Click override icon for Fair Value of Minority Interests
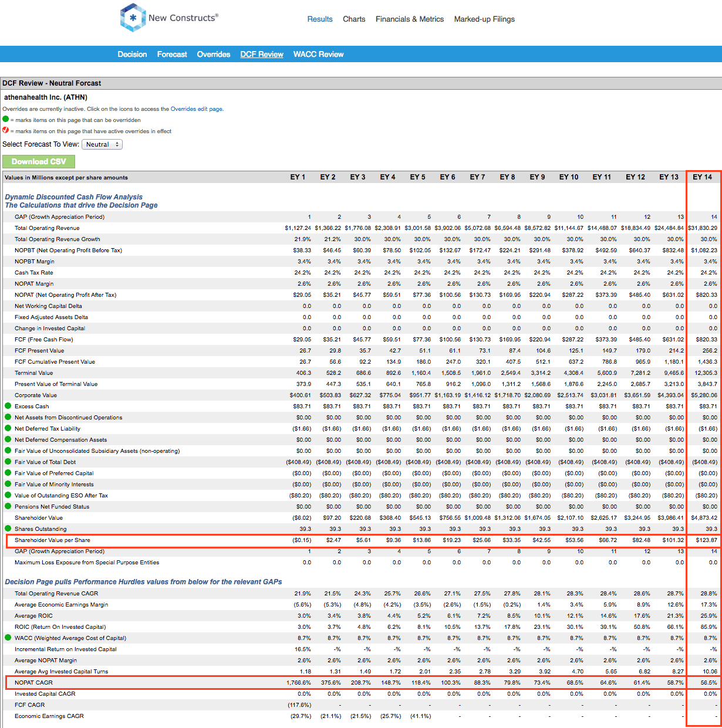This screenshot has height=728, width=722. tap(8, 484)
